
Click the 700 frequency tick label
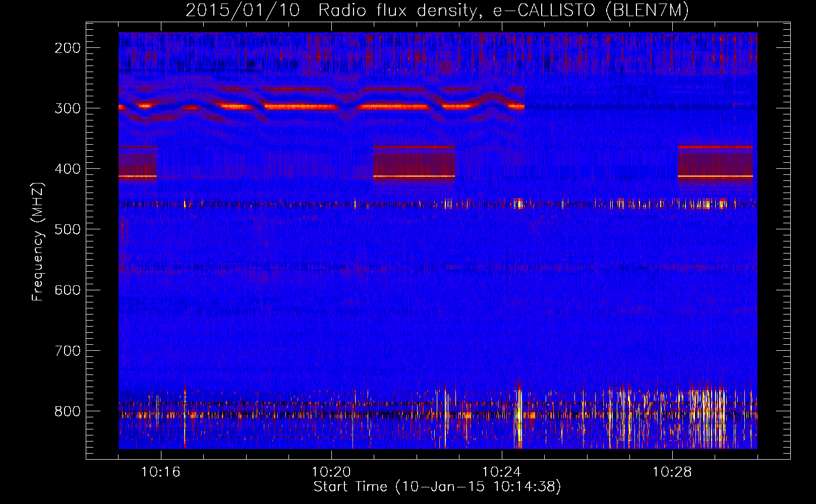68,350
